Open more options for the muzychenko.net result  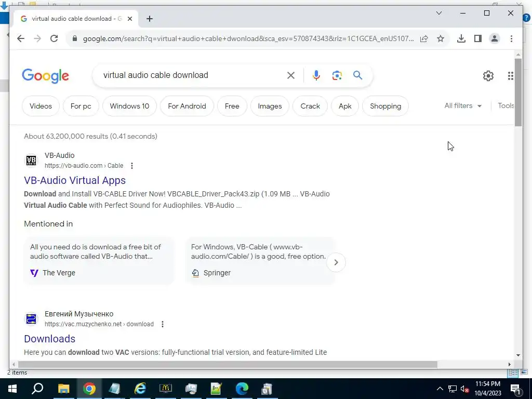pos(163,324)
